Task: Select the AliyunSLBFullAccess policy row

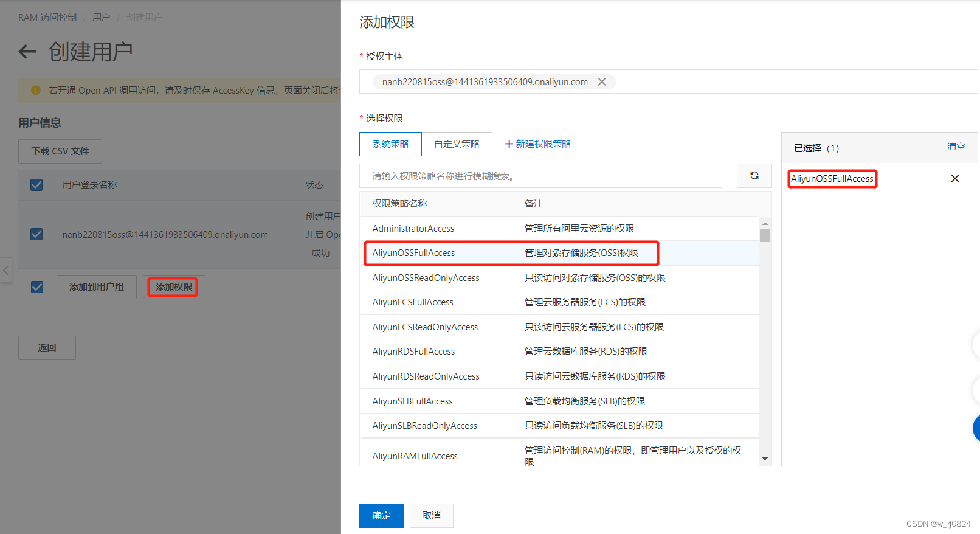Action: point(559,401)
